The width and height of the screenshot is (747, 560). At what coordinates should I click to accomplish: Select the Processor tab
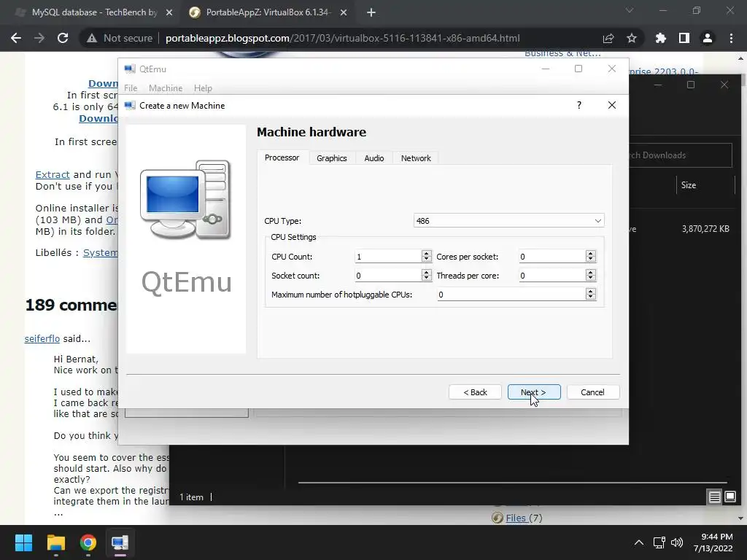coord(282,157)
